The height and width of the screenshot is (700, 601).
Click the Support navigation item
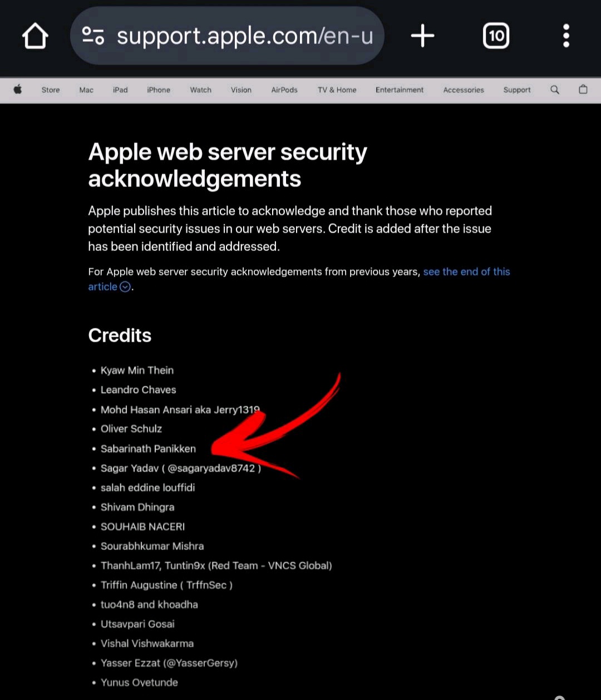(x=517, y=90)
